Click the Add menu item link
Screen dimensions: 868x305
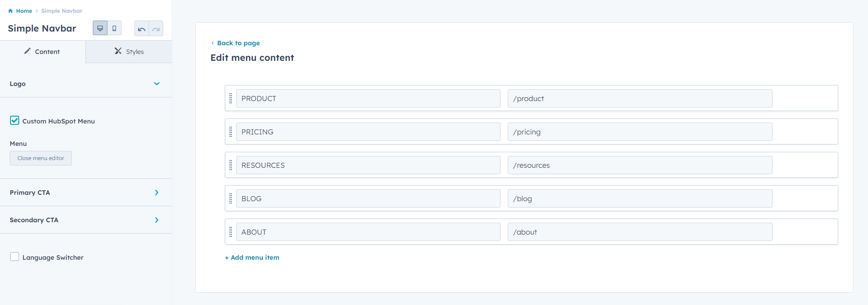click(x=252, y=257)
